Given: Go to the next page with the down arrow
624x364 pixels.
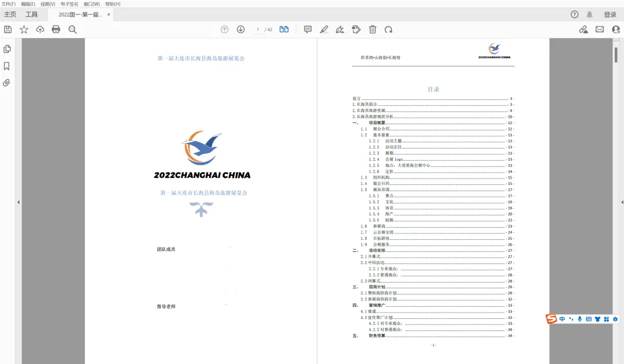Looking at the screenshot, I should point(241,29).
